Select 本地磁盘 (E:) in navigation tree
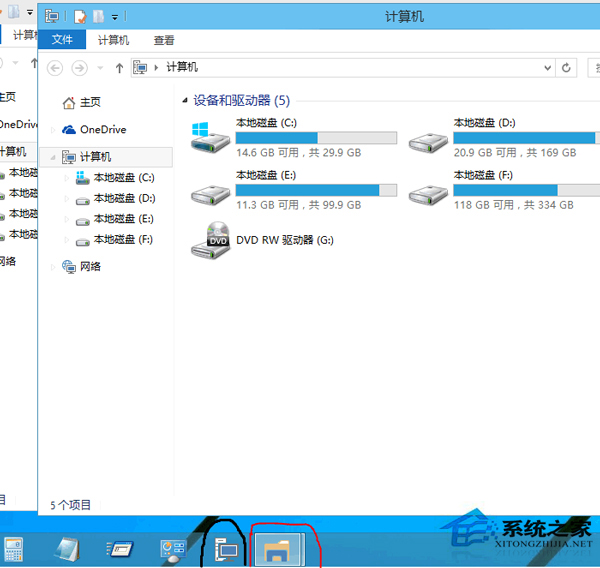Image resolution: width=600 pixels, height=568 pixels. 124,219
